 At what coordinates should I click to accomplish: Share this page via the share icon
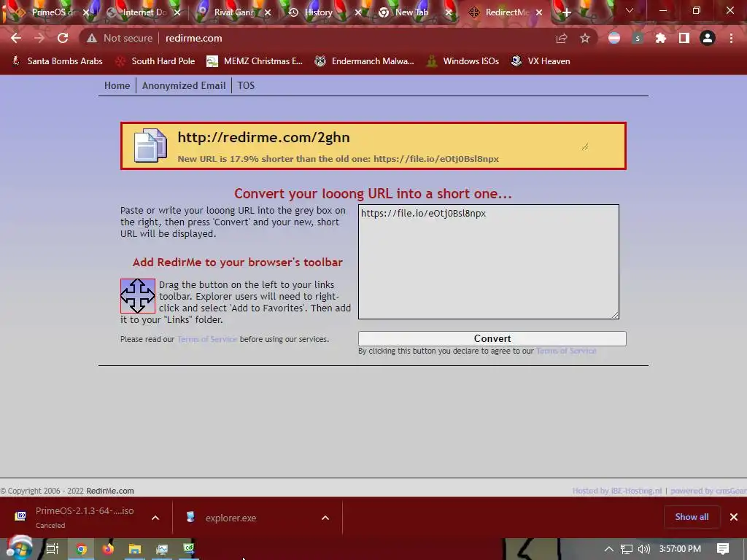pos(562,38)
